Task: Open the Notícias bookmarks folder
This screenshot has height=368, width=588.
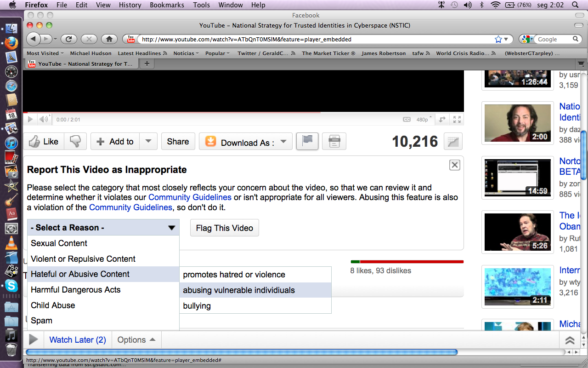Action: coord(186,53)
